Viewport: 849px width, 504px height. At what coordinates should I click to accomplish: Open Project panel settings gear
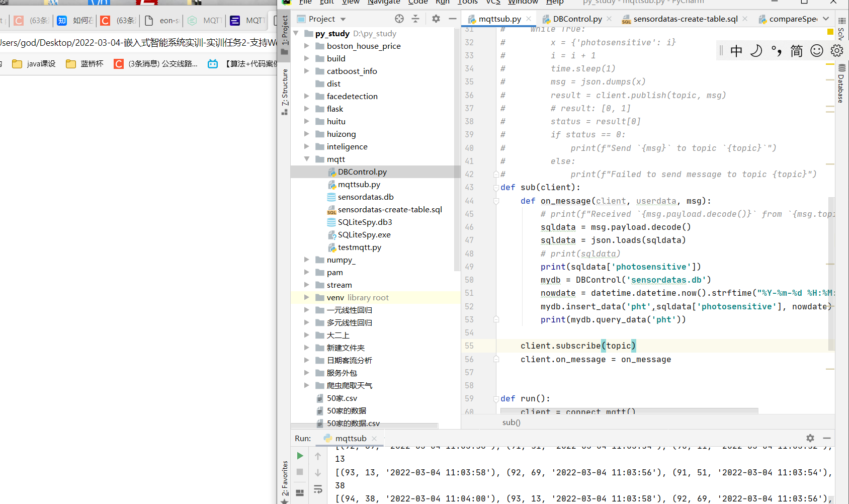(x=436, y=19)
